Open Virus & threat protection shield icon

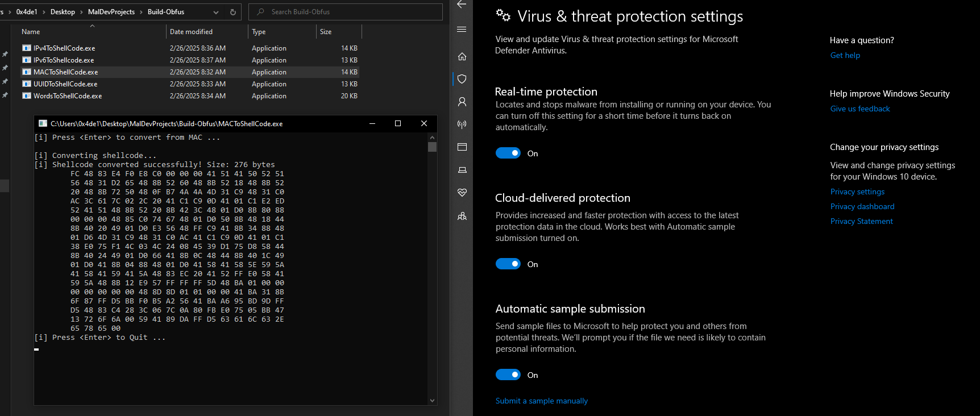[462, 79]
